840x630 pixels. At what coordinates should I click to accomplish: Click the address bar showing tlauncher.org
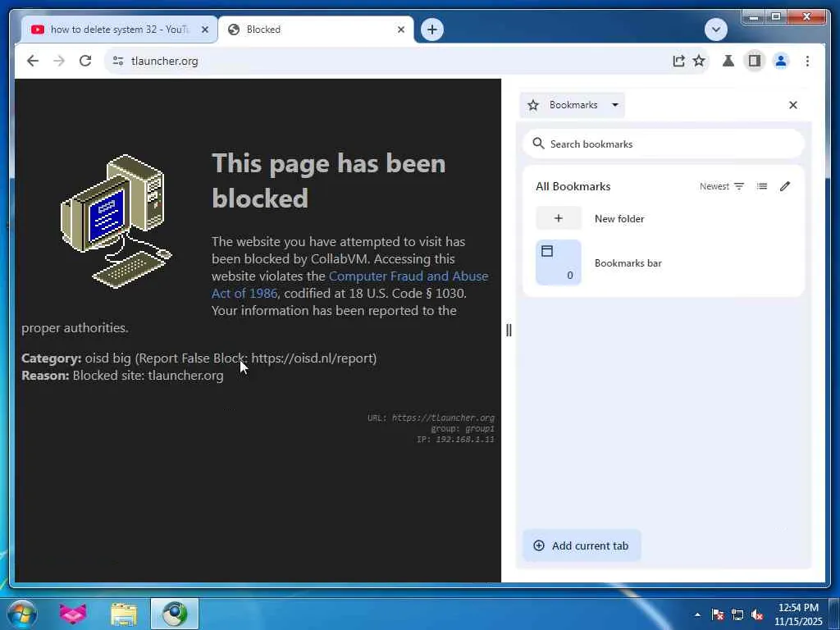pyautogui.click(x=396, y=61)
